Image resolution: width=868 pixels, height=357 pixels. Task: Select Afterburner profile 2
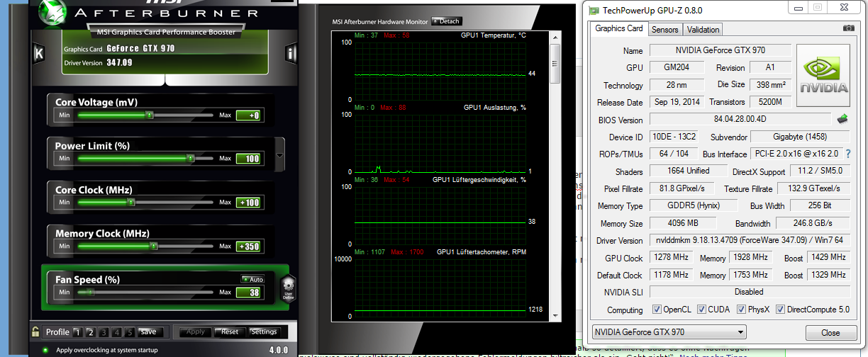point(91,331)
